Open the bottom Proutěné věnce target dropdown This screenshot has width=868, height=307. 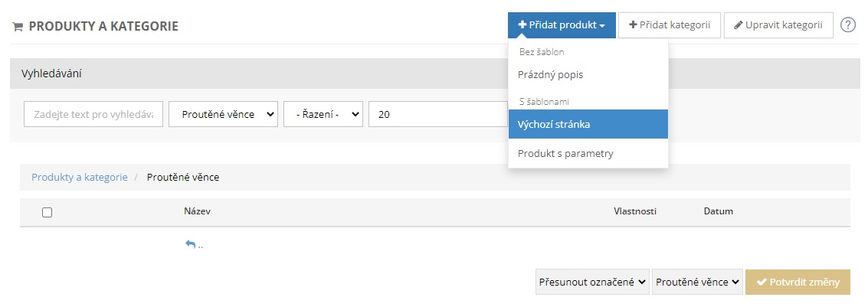(x=697, y=282)
